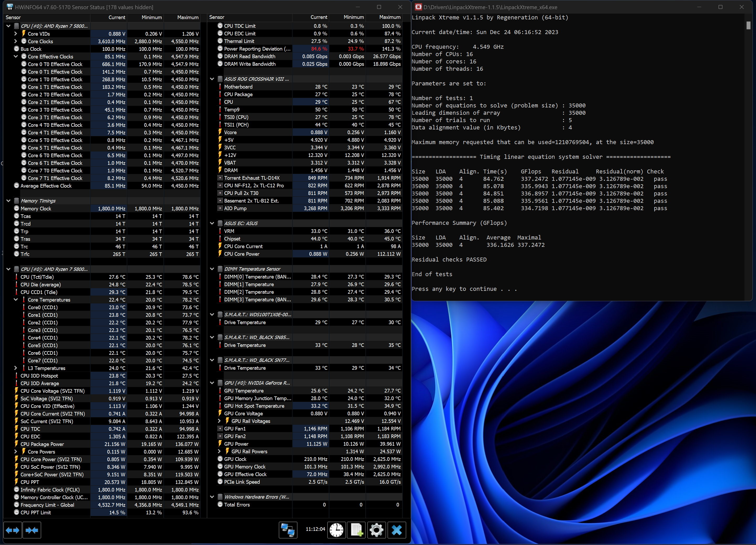Screen dimensions: 756x545
Task: Expand the Core VIDs row
Action: coord(16,34)
